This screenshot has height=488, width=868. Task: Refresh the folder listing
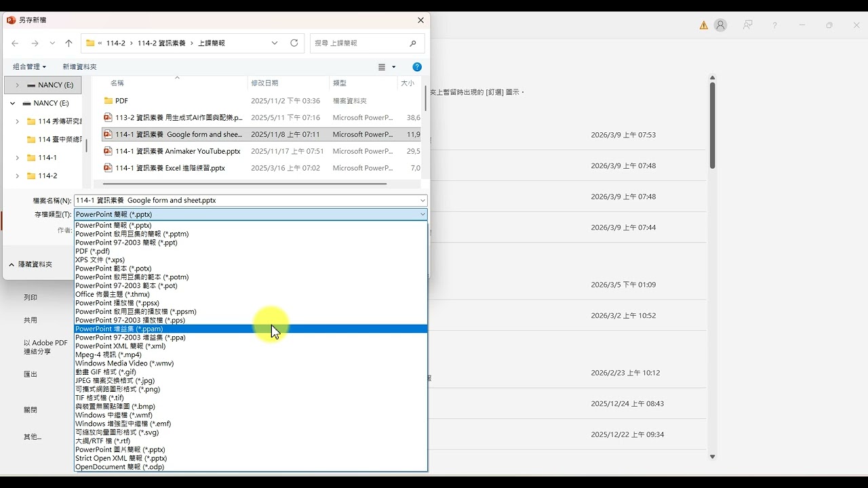(x=294, y=43)
